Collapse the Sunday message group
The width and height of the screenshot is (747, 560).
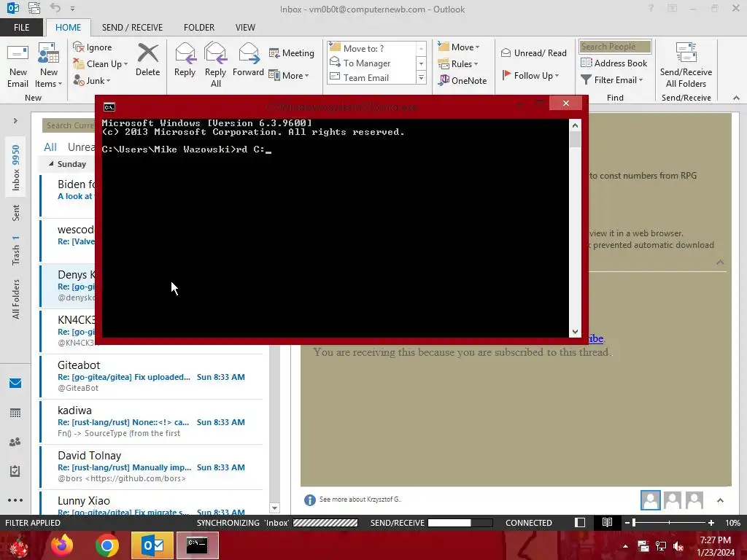tap(51, 164)
